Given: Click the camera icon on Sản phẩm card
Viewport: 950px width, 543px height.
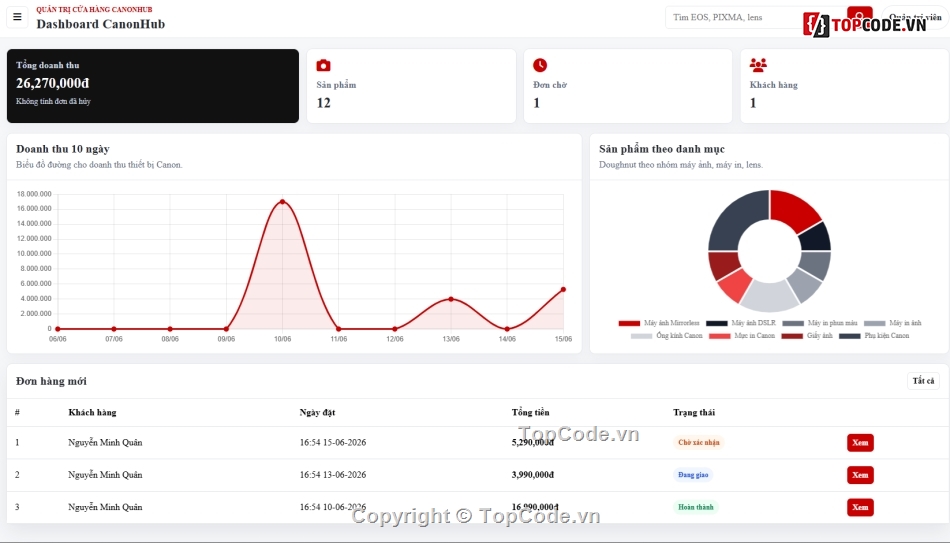Looking at the screenshot, I should (324, 65).
